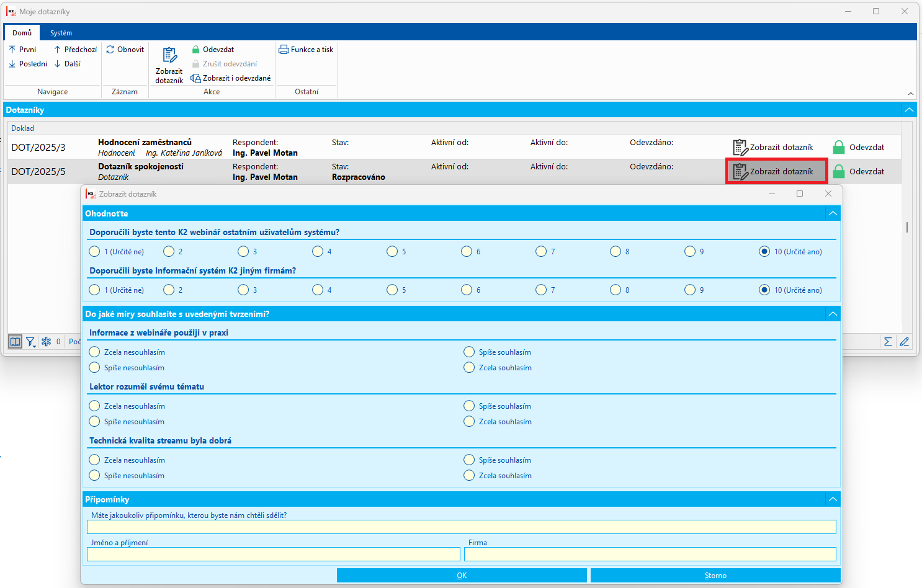Click the Obnovit refresh icon
Image resolution: width=922 pixels, height=588 pixels.
click(x=110, y=50)
